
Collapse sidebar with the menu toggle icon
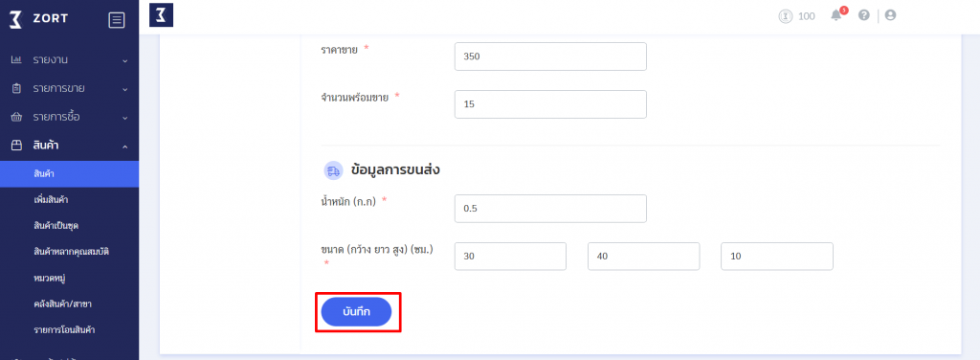click(116, 20)
